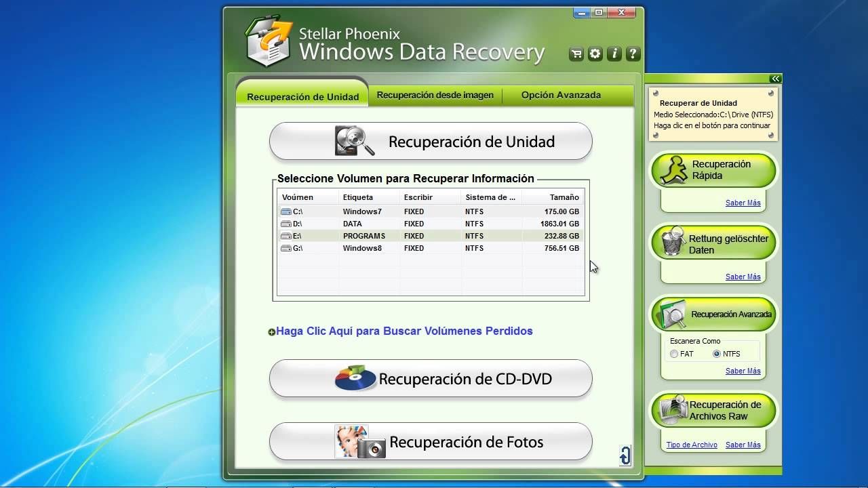Click the Recuperación de Archivos Raw icon
The height and width of the screenshot is (488, 868).
coord(672,410)
